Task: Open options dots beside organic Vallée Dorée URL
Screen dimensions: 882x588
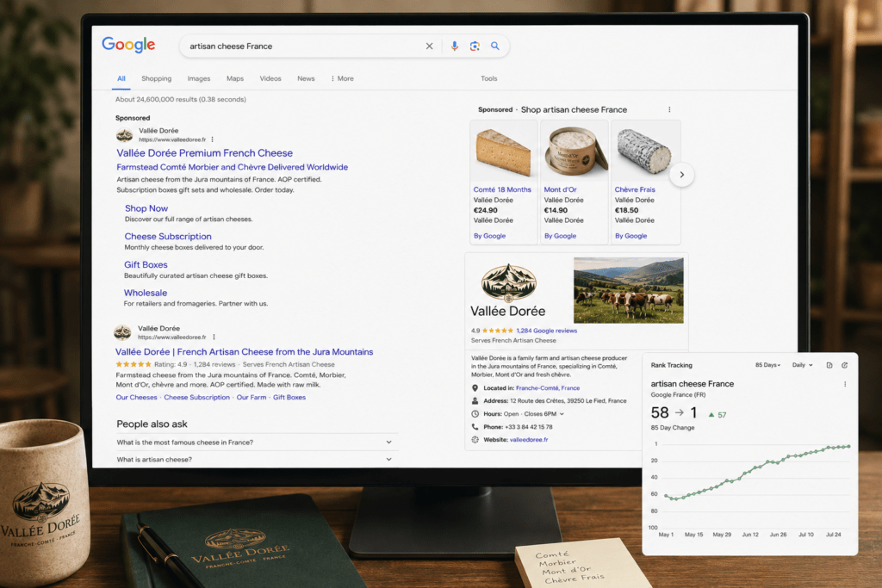Action: 214,337
